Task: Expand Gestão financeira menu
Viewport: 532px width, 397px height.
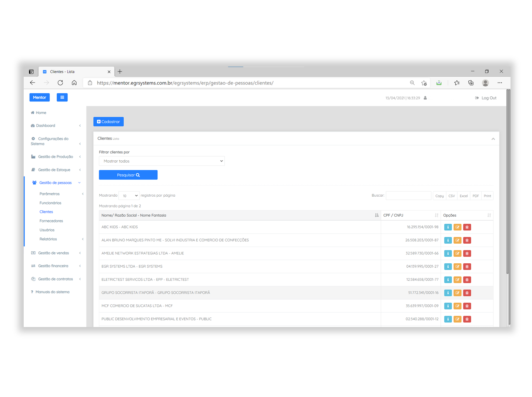Action: point(56,266)
